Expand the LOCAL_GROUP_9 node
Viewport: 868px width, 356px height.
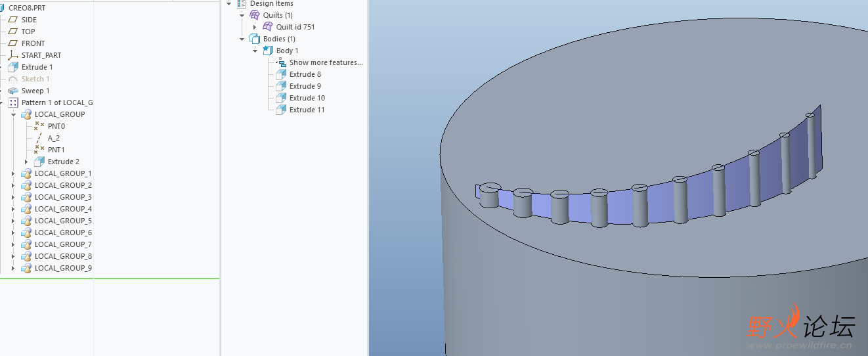pos(13,268)
